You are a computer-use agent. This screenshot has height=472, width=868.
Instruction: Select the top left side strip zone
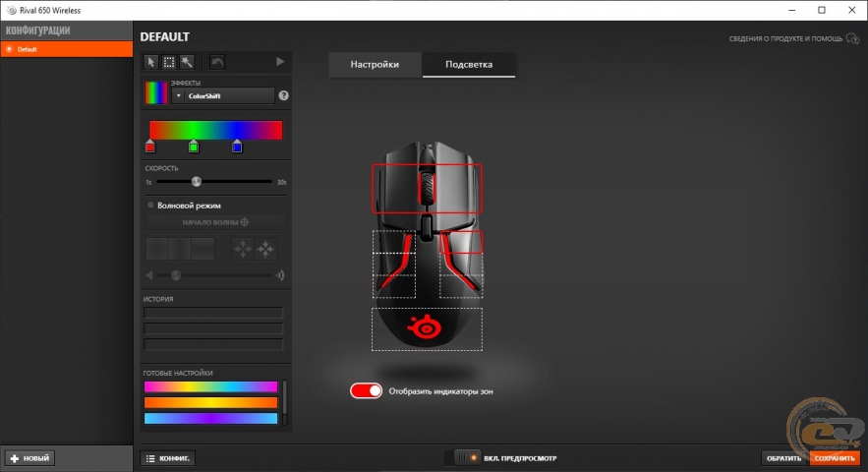coord(394,242)
